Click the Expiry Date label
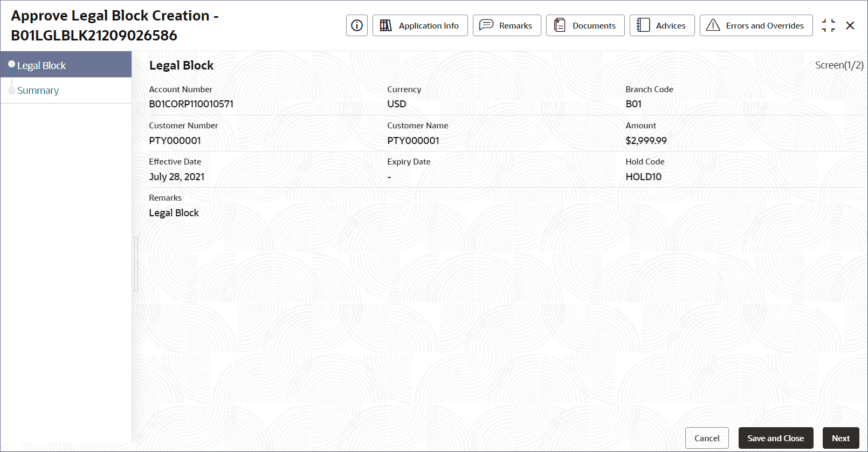The image size is (868, 452). coord(409,162)
